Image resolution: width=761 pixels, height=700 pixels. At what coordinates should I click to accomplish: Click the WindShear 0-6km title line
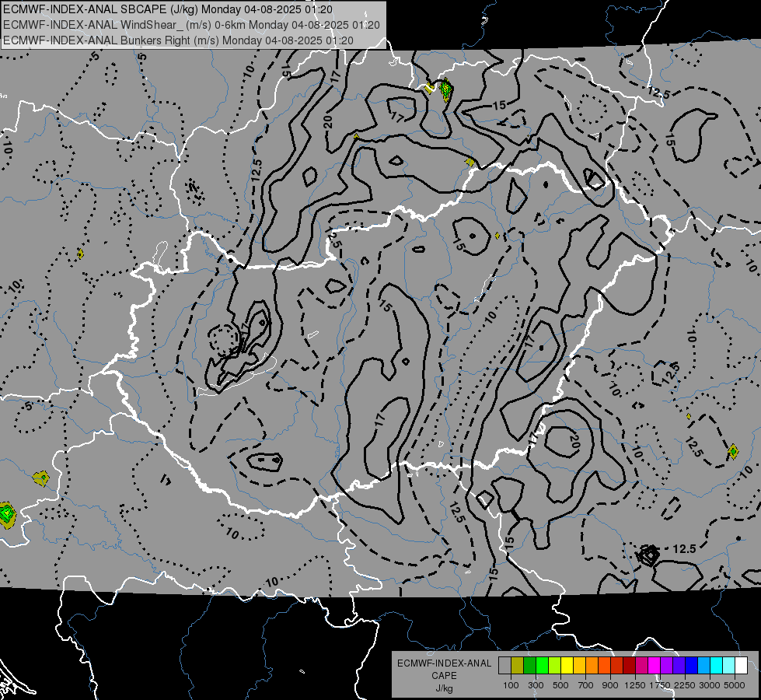pyautogui.click(x=191, y=25)
